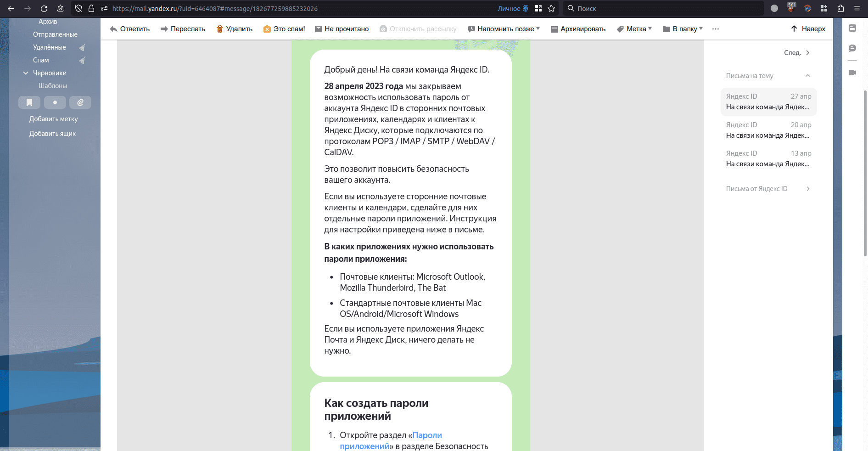
Task: Open the three-dots more actions menu
Action: point(715,29)
